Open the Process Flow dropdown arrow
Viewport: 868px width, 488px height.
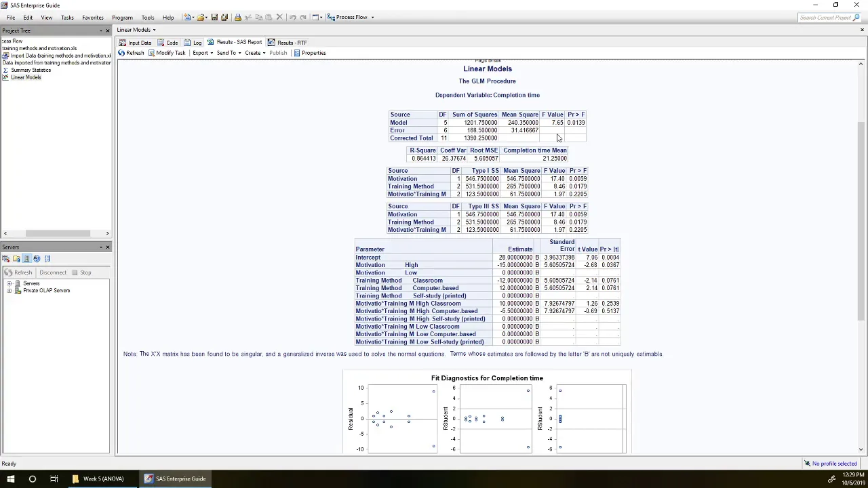(x=372, y=17)
